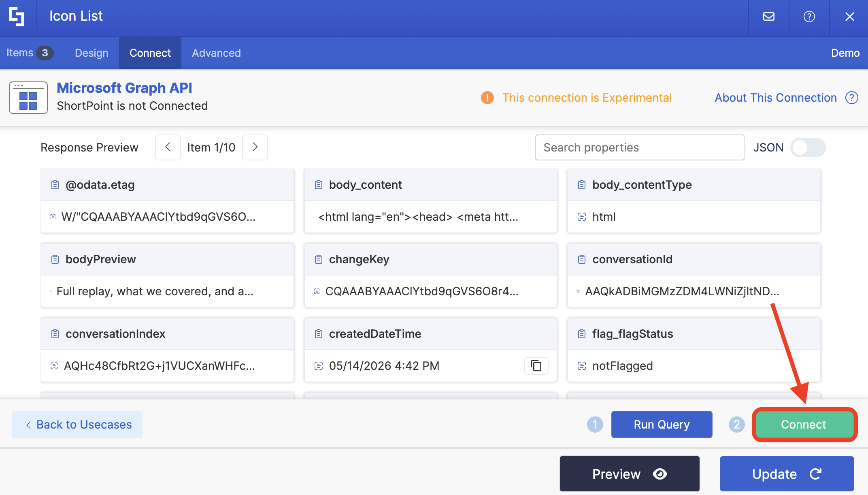Open help via the header question mark icon

(x=809, y=17)
